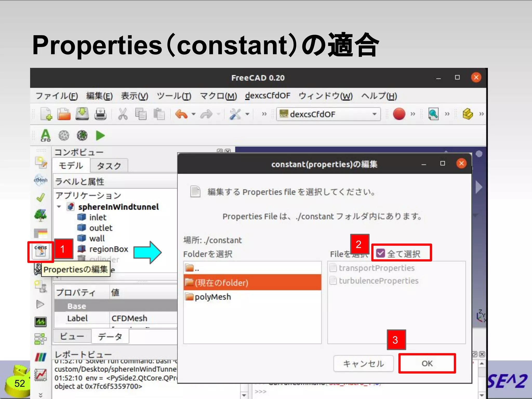
Task: Click the yellow part box icon
Action: coord(468,114)
